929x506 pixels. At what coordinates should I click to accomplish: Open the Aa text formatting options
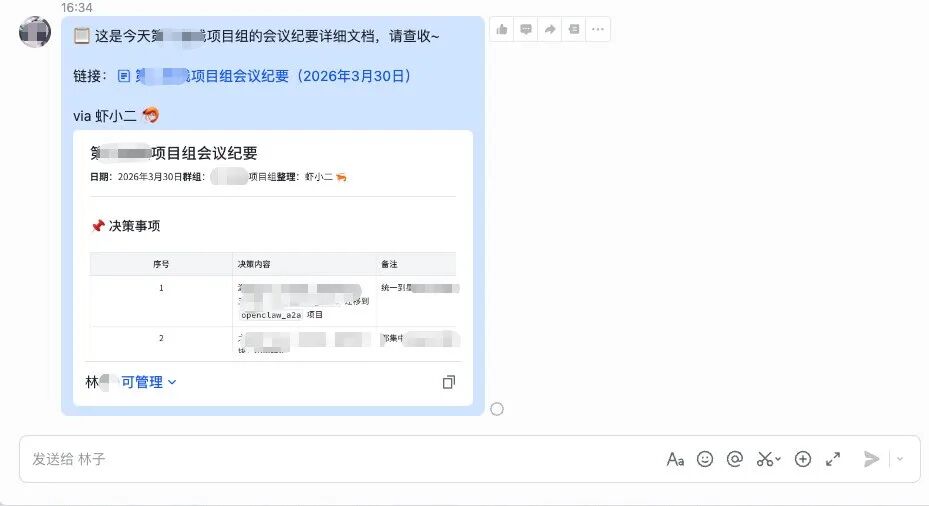point(675,459)
